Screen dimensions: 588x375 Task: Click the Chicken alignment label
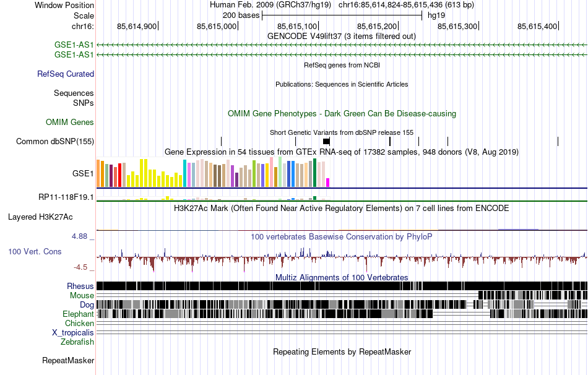click(79, 323)
